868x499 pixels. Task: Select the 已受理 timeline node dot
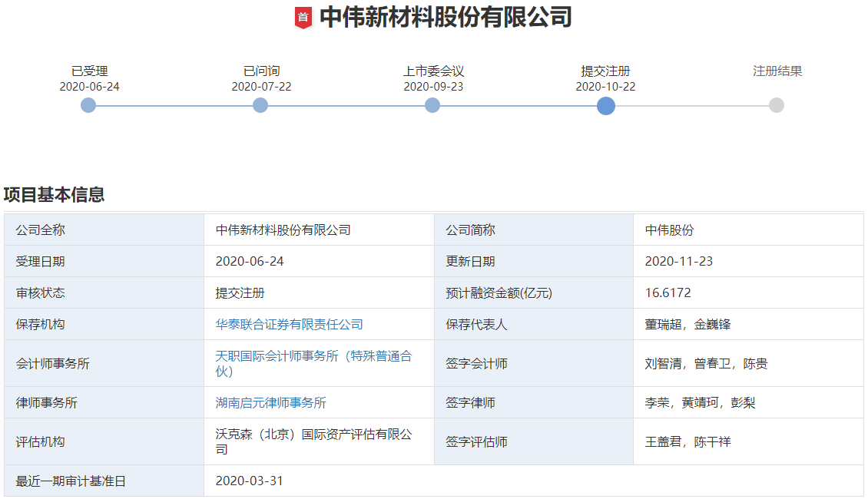click(88, 105)
